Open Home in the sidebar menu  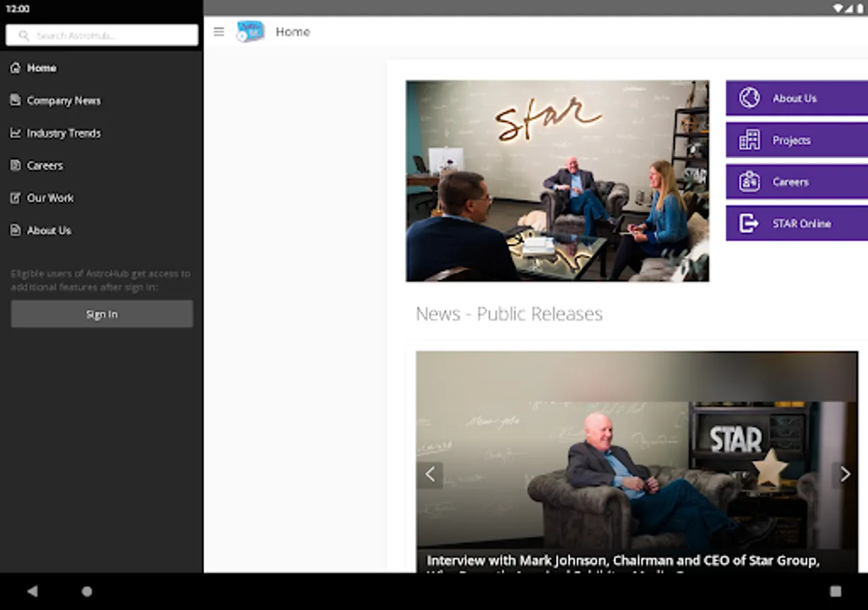pyautogui.click(x=102, y=68)
